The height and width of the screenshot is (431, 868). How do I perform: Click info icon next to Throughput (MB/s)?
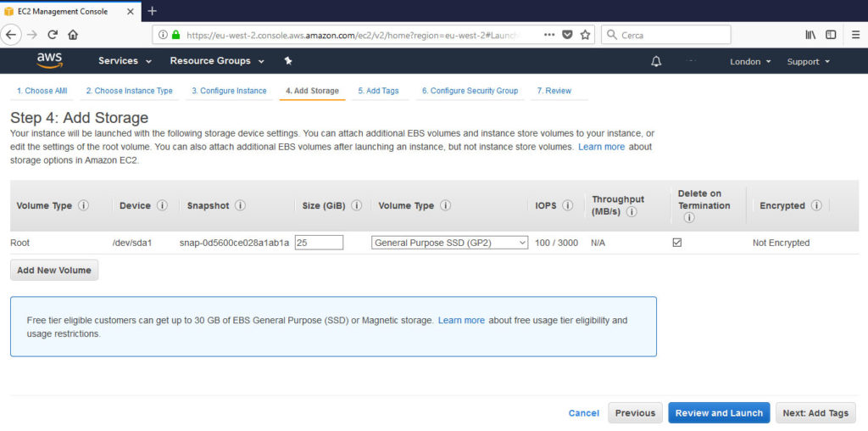point(632,212)
